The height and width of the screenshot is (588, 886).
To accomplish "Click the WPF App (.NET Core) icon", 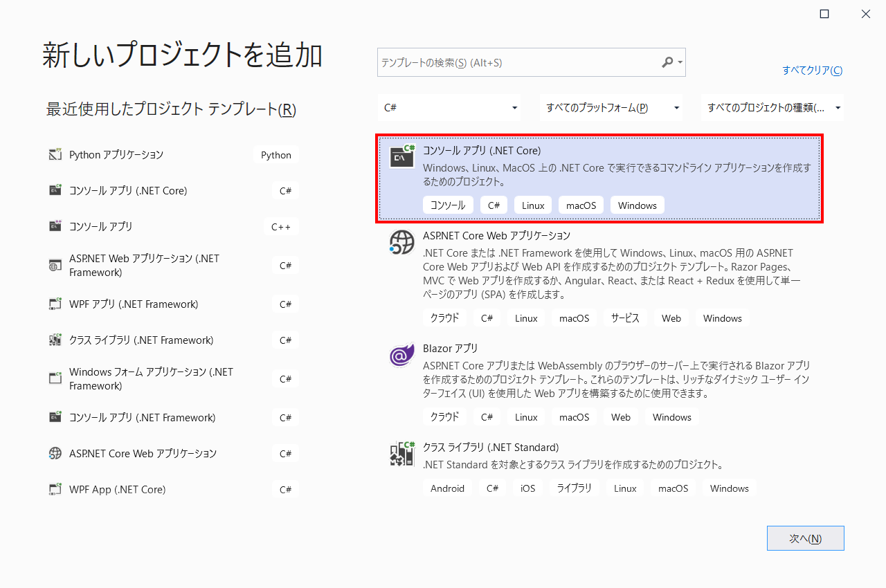I will 55,490.
